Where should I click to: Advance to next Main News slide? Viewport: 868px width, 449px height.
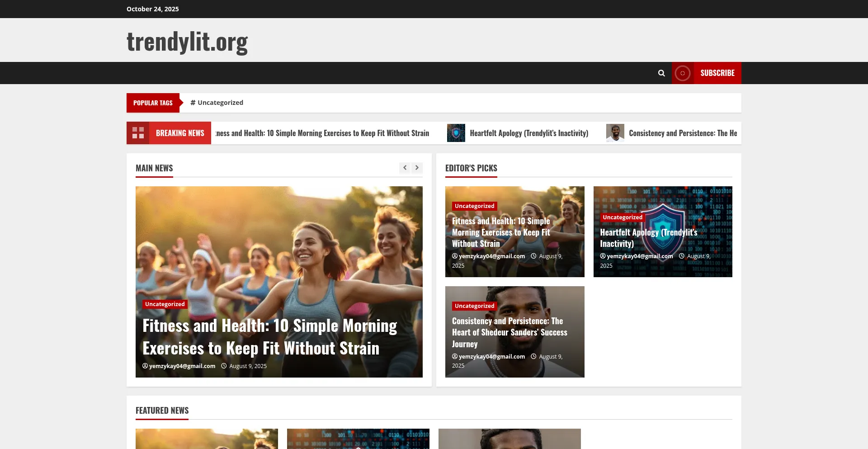tap(417, 168)
